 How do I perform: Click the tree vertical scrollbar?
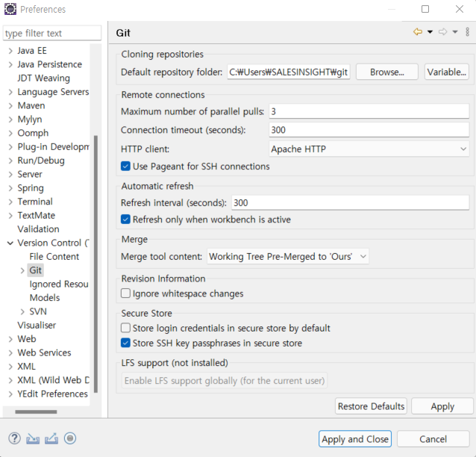pos(96,264)
